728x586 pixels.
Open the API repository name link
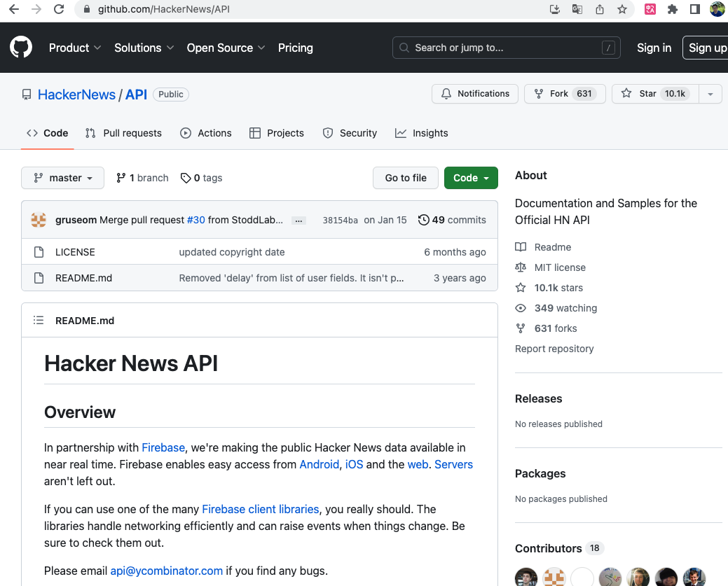click(x=136, y=95)
